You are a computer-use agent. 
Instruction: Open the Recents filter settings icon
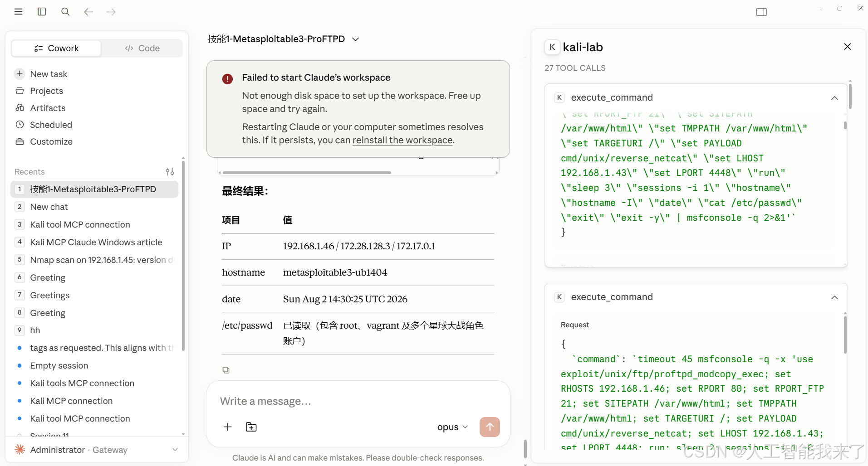click(x=170, y=171)
